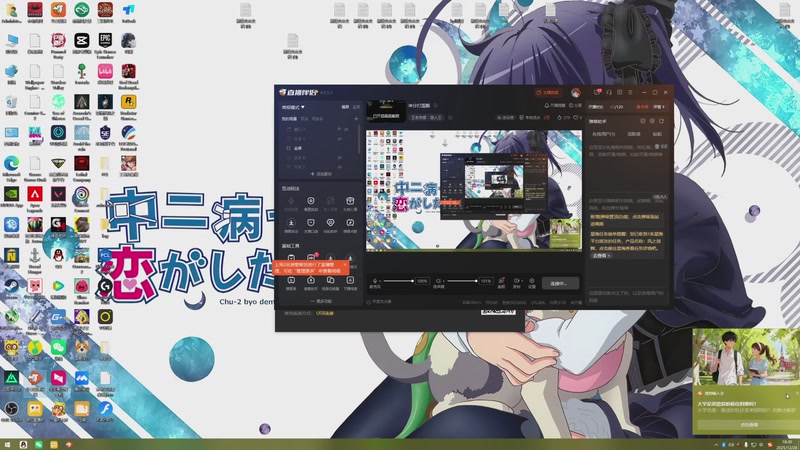This screenshot has width=800, height=450.
Task: Select the 我的场景 tab
Action: tap(289, 119)
